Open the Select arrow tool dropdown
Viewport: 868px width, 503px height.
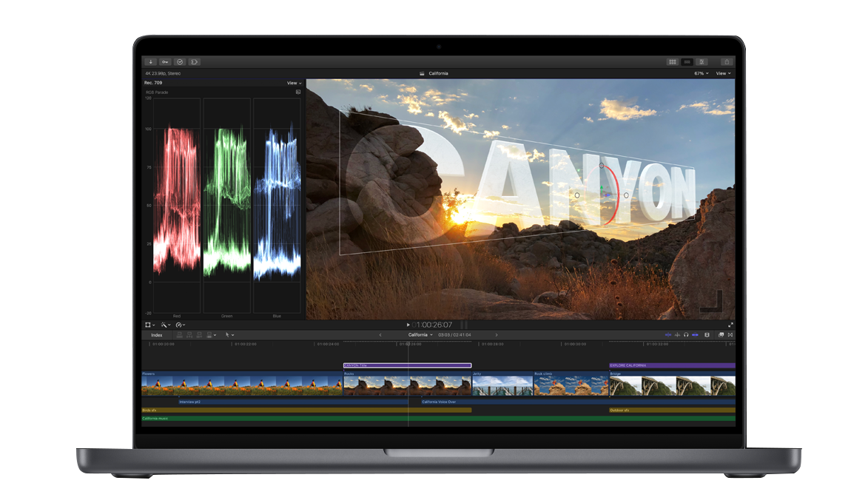coord(229,335)
